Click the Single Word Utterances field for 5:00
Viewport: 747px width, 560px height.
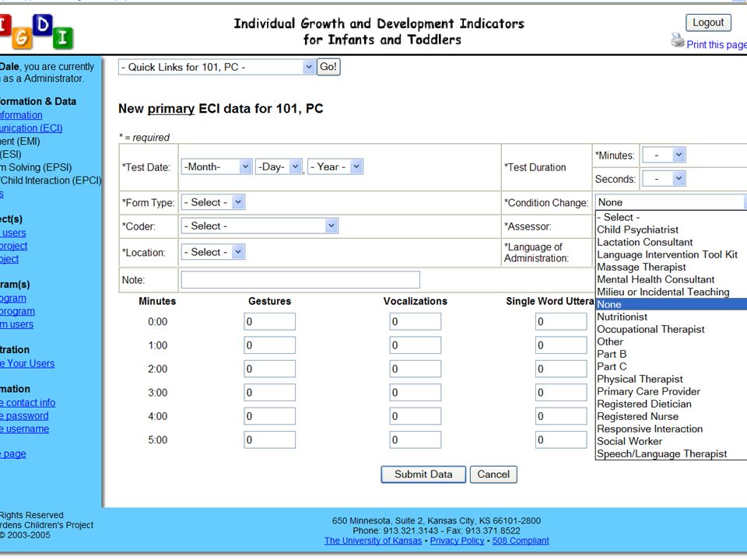click(561, 439)
